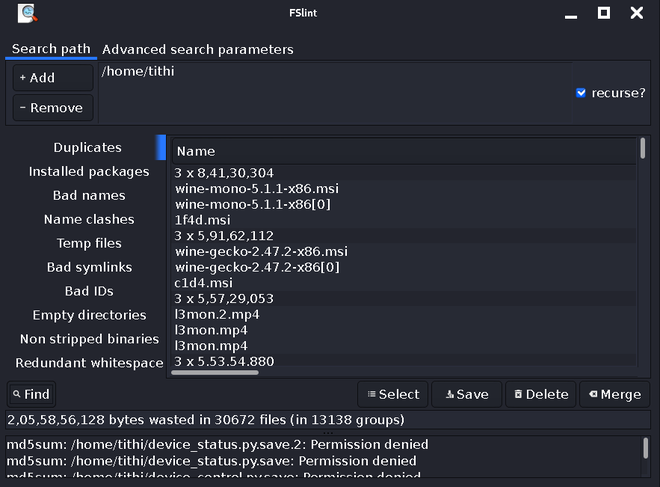Merge the selected duplicates
This screenshot has height=487, width=660.
(614, 394)
